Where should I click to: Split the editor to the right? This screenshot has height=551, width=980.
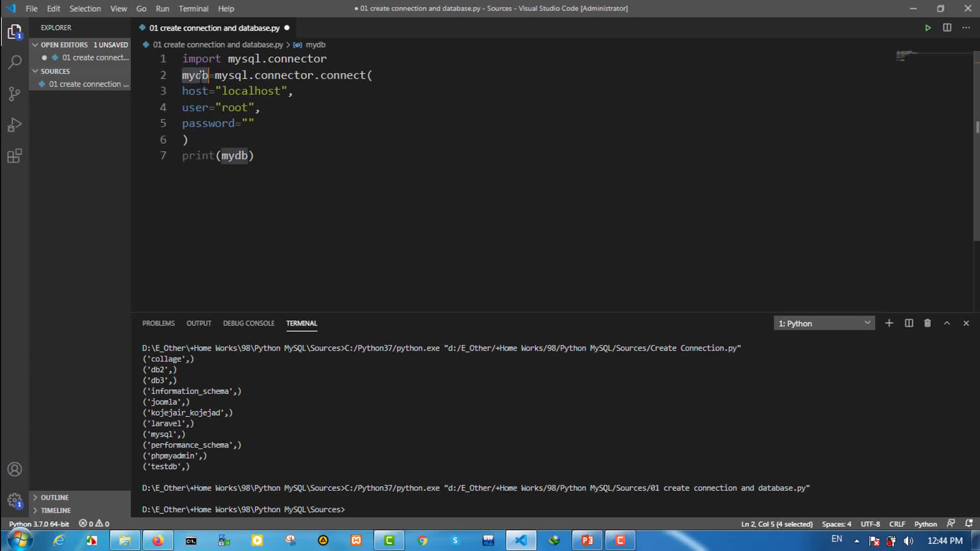coord(947,28)
